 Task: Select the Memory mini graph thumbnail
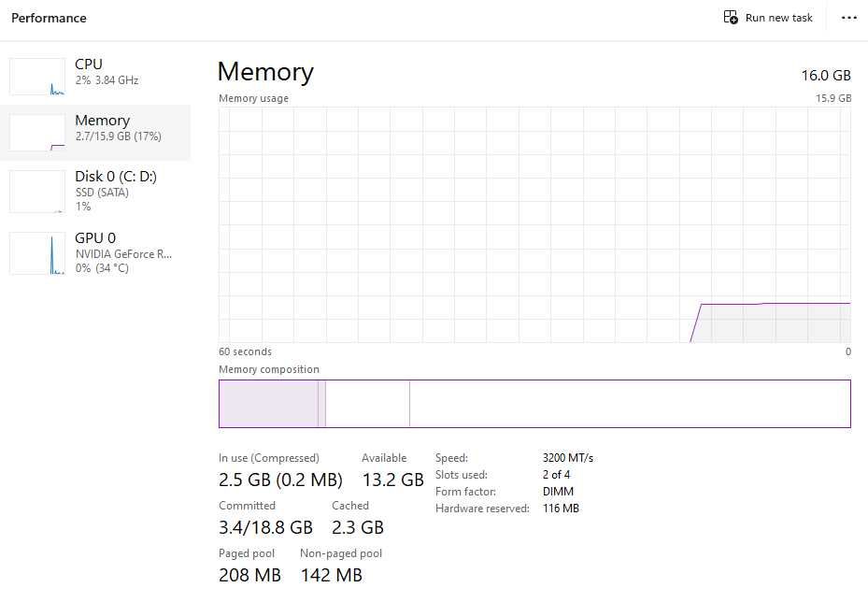click(37, 133)
